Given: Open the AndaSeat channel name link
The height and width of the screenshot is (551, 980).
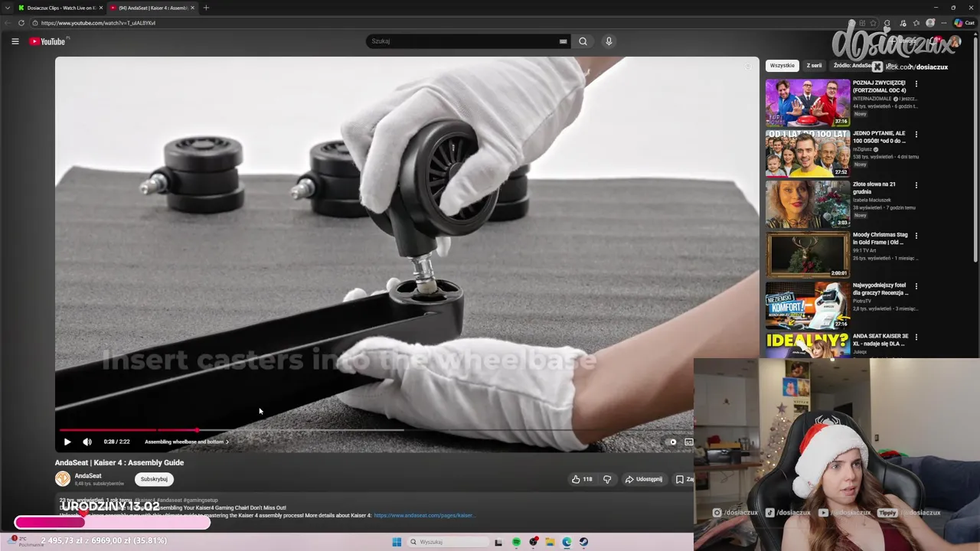Looking at the screenshot, I should pos(88,476).
